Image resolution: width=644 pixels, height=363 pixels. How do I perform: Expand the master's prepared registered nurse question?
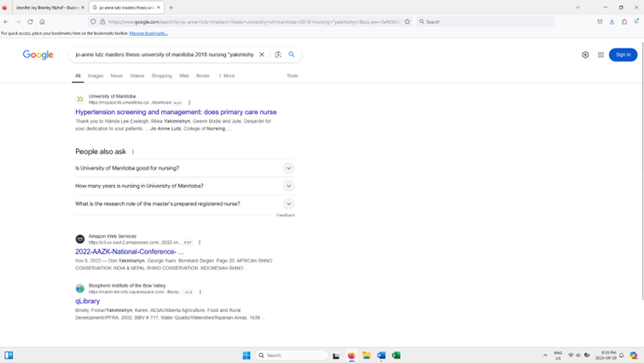288,204
